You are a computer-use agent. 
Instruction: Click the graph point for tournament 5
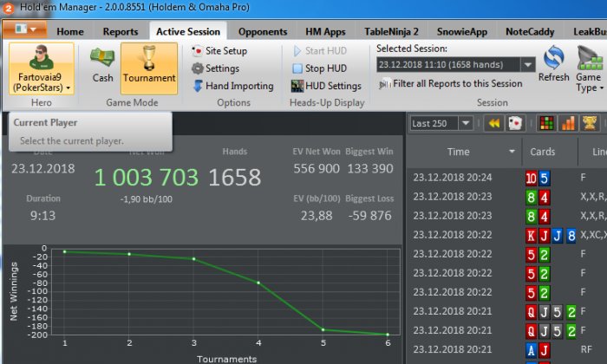323,329
